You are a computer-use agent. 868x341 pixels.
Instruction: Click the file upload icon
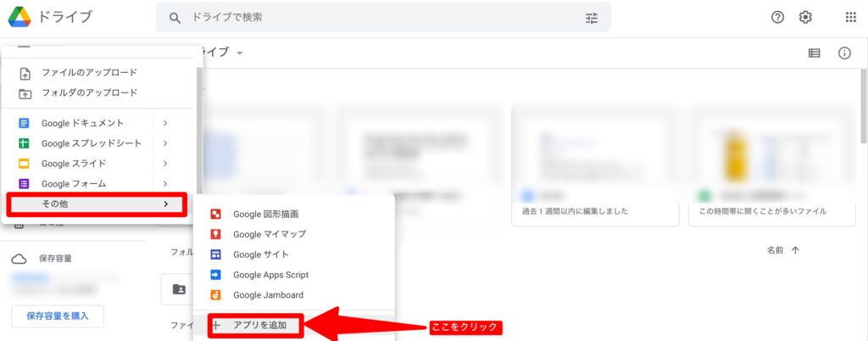click(x=25, y=73)
